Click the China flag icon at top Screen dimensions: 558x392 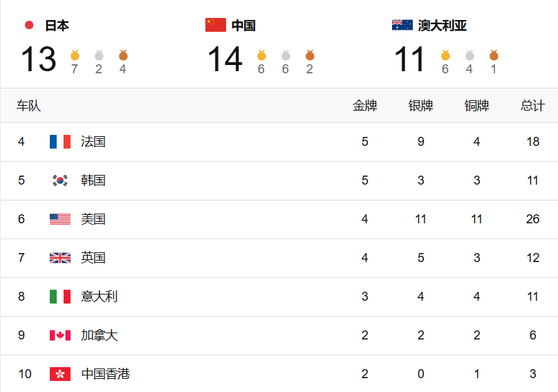pyautogui.click(x=215, y=26)
